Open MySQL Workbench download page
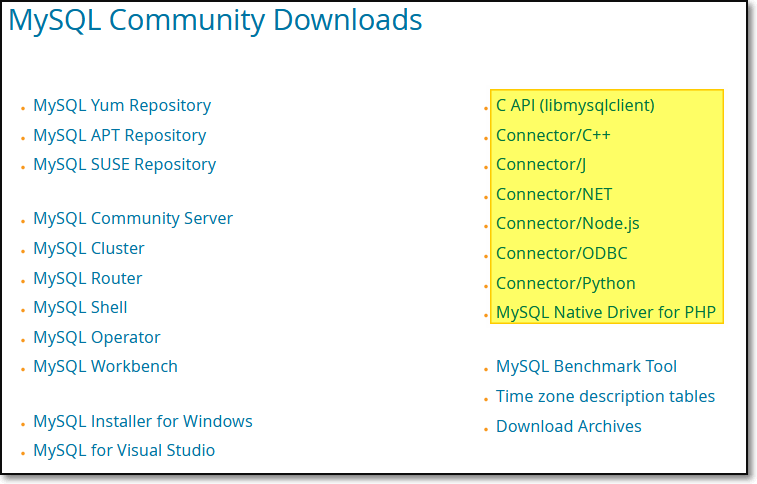Image resolution: width=757 pixels, height=484 pixels. (x=105, y=366)
